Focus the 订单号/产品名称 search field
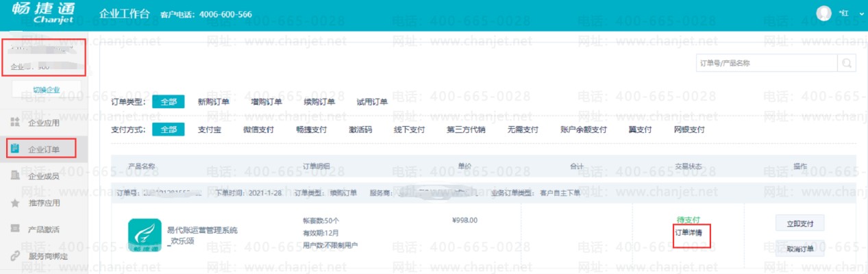Image resolution: width=868 pixels, height=274 pixels. 767,63
